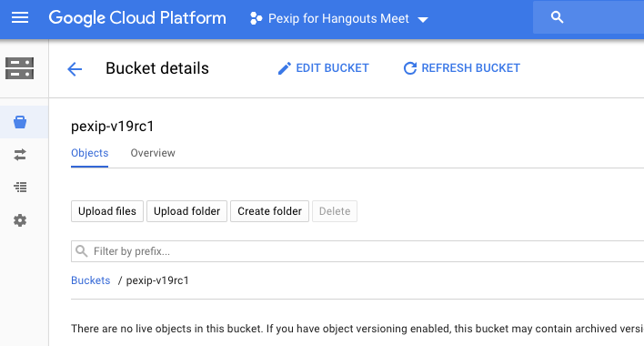Go back with the left arrow
The height and width of the screenshot is (346, 644).
(x=75, y=68)
